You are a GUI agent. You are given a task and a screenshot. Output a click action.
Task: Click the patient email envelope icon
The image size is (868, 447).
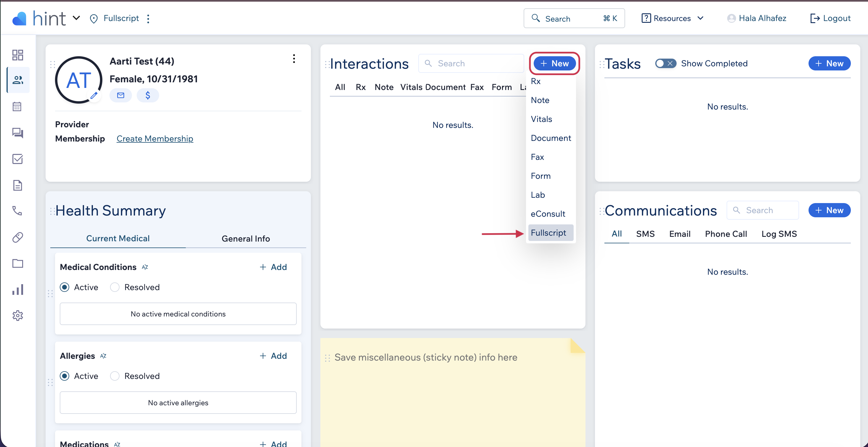120,95
